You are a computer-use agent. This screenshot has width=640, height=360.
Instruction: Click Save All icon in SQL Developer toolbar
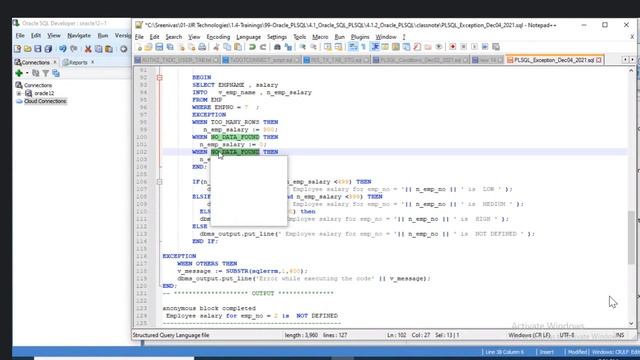pyautogui.click(x=48, y=49)
